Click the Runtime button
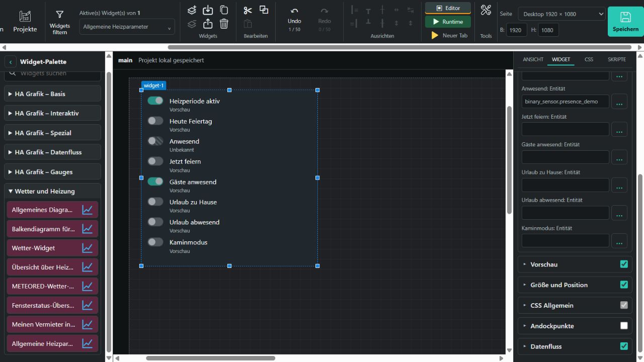 (x=448, y=22)
